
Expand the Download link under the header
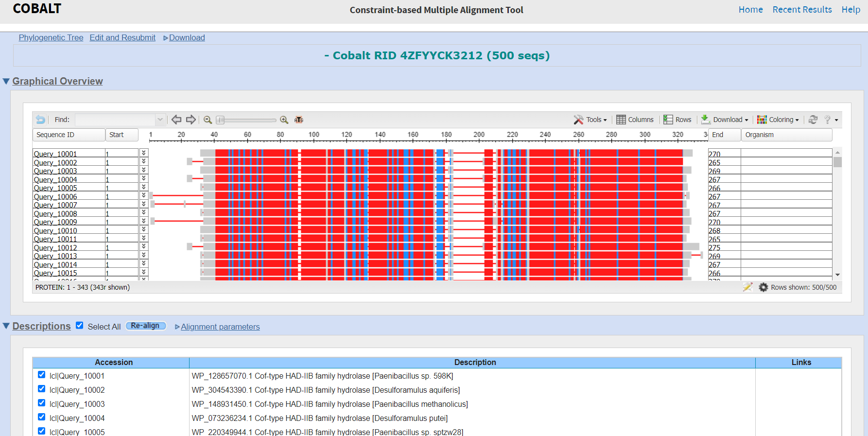coord(187,37)
